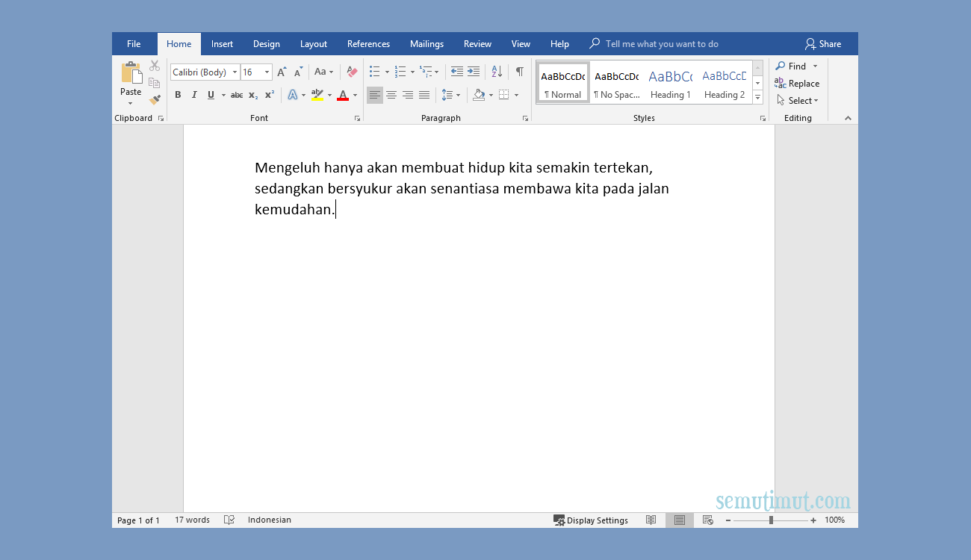
Task: Apply subscript formatting
Action: point(253,95)
